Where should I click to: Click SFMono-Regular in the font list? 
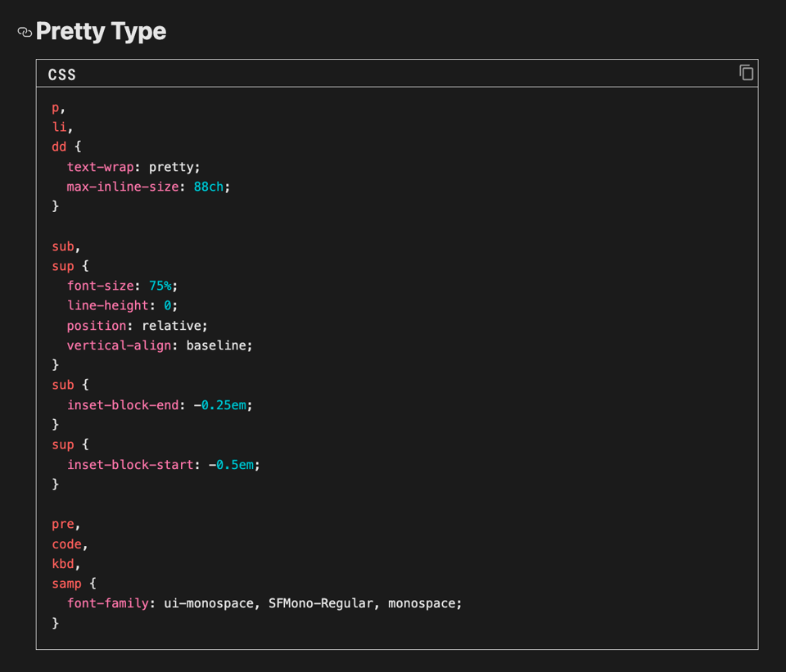tap(320, 603)
